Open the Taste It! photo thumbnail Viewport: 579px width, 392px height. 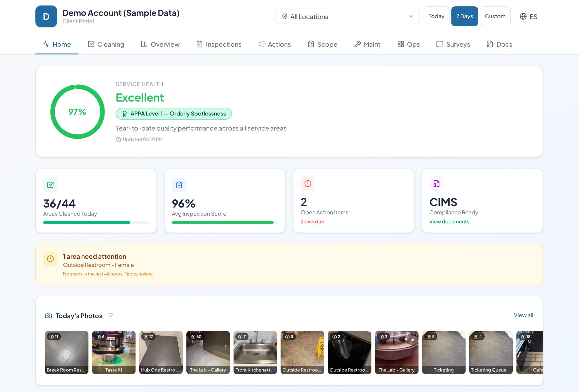[114, 352]
